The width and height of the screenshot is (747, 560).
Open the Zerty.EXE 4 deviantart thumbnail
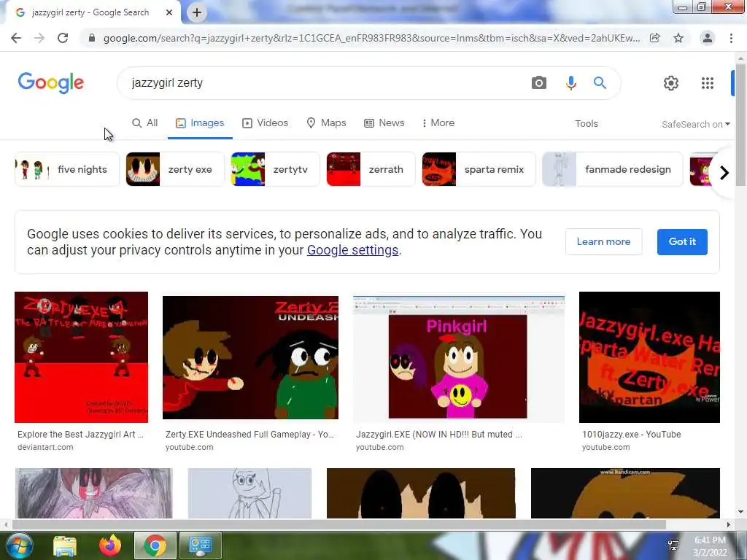pos(82,357)
